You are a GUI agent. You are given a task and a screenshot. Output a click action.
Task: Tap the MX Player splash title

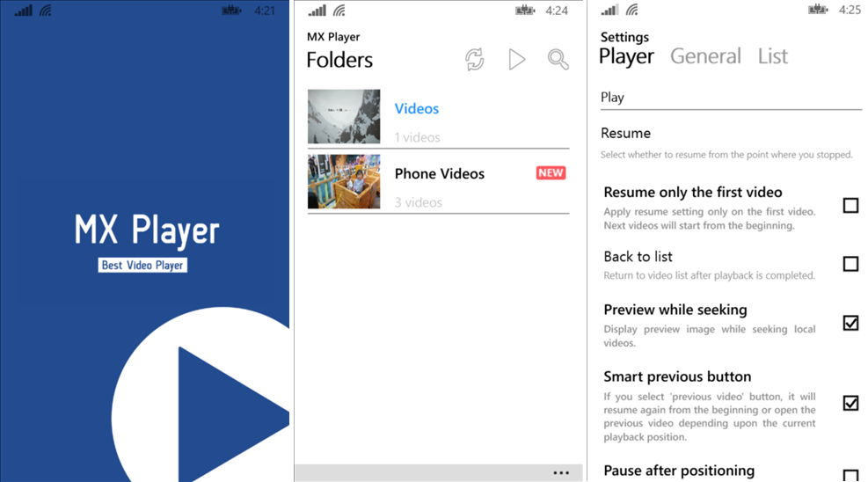(x=147, y=230)
